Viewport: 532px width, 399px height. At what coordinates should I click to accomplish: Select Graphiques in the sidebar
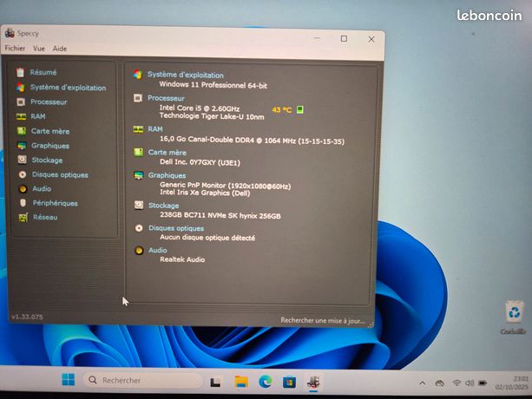coord(49,146)
